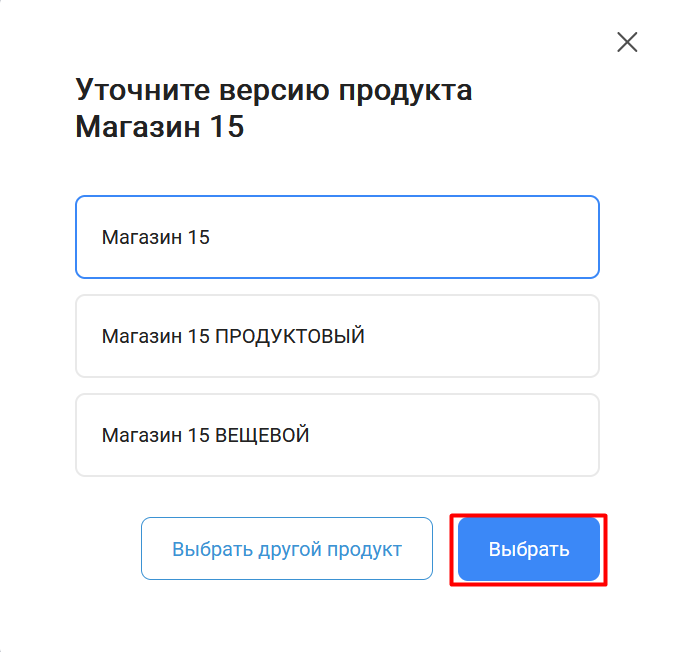Click the highlighted Магазин 15 card

[x=337, y=237]
